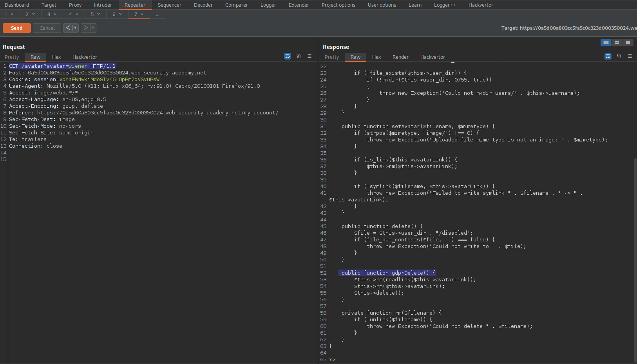
Task: Close Repeater tab 7
Action: 142,14
